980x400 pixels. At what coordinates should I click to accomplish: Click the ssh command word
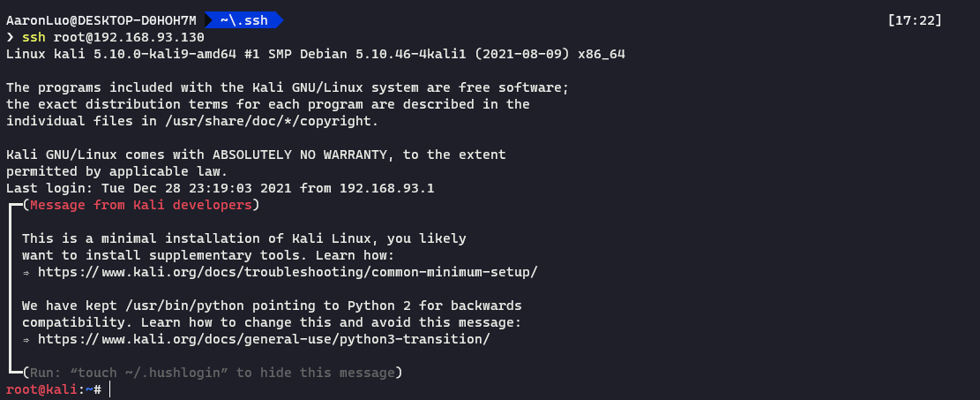pyautogui.click(x=34, y=38)
